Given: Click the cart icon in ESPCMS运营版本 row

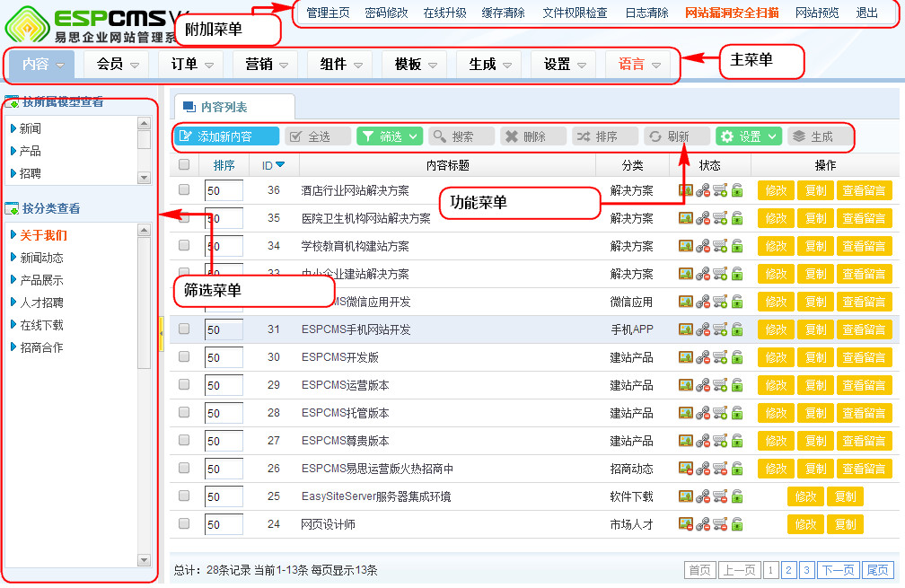Looking at the screenshot, I should pyautogui.click(x=720, y=385).
